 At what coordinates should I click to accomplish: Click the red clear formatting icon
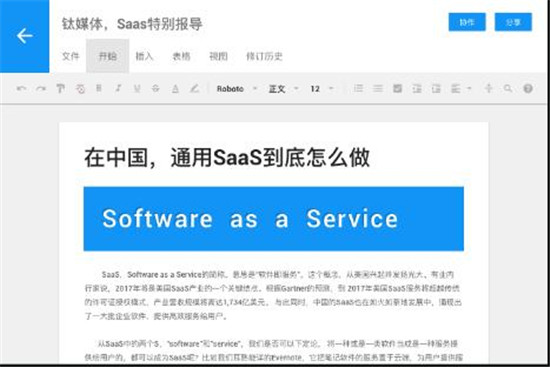(80, 89)
